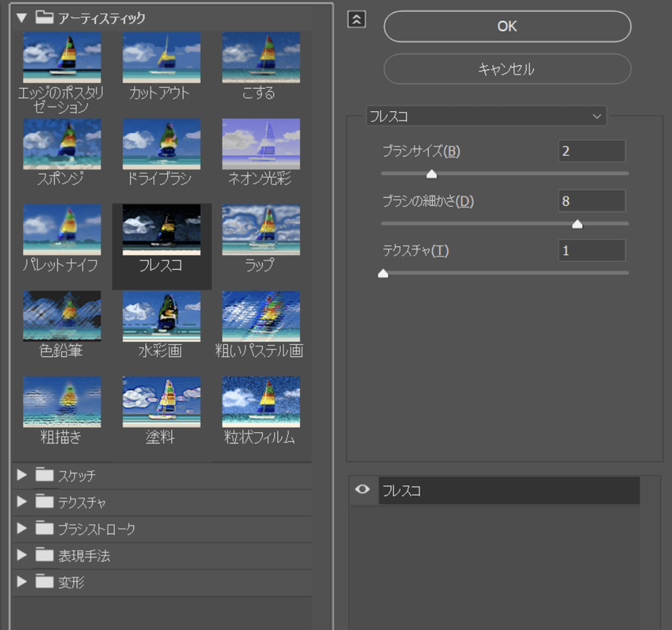Screen dimensions: 672x630
Task: Choose the 水彩画 filter thumbnail
Action: click(161, 316)
